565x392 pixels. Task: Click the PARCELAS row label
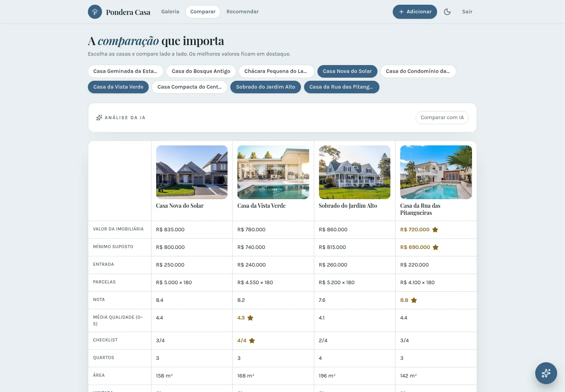click(x=104, y=282)
